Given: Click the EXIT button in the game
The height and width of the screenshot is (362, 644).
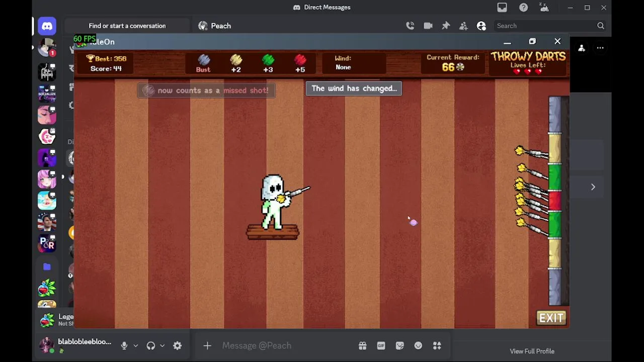Looking at the screenshot, I should tap(551, 318).
